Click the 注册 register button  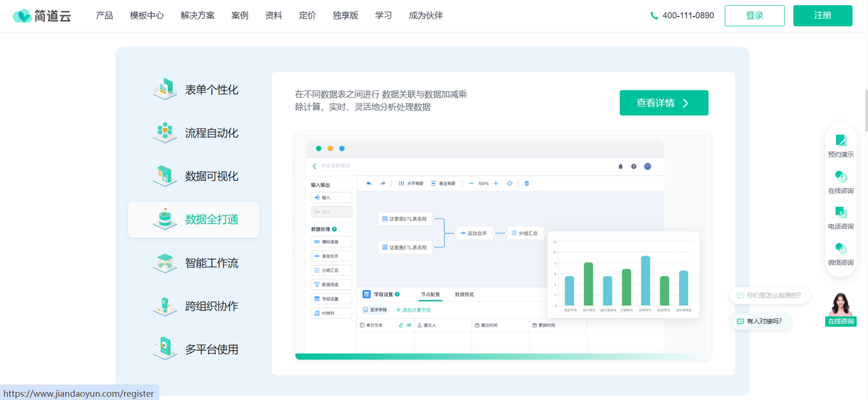click(822, 15)
